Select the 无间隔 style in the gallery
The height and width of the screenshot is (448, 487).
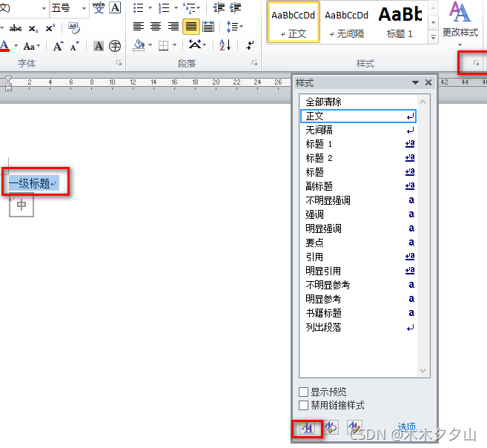[347, 22]
